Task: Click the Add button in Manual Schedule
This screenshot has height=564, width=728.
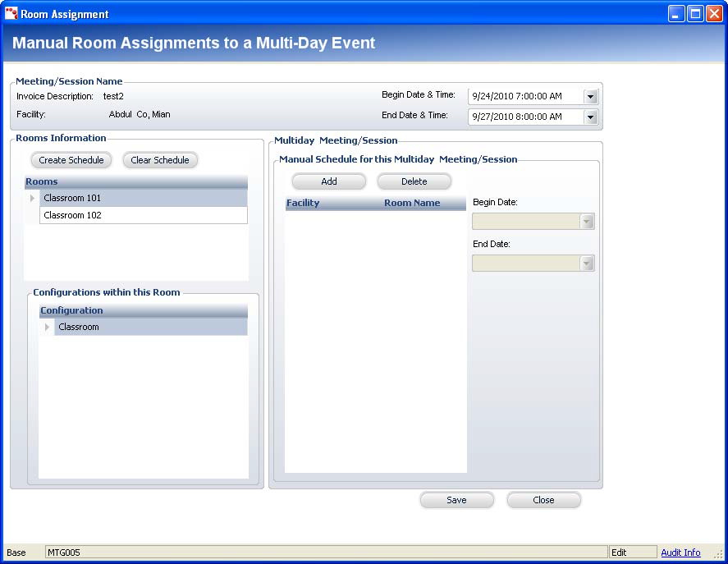Action: pos(329,181)
